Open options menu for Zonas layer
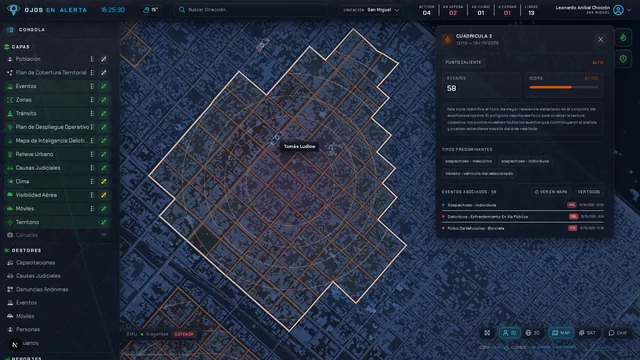640x360 pixels. pos(92,100)
